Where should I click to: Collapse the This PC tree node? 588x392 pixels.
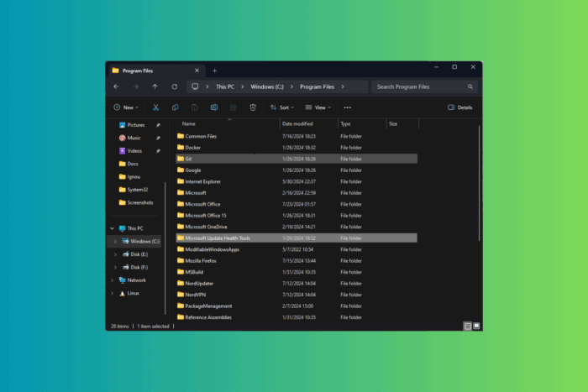(x=112, y=228)
